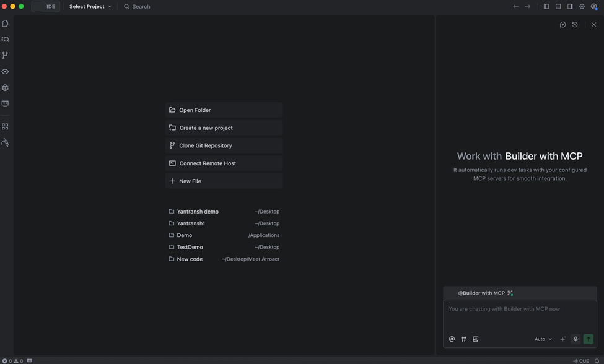Click the # context icon in chat box
The height and width of the screenshot is (364, 604).
tap(464, 339)
